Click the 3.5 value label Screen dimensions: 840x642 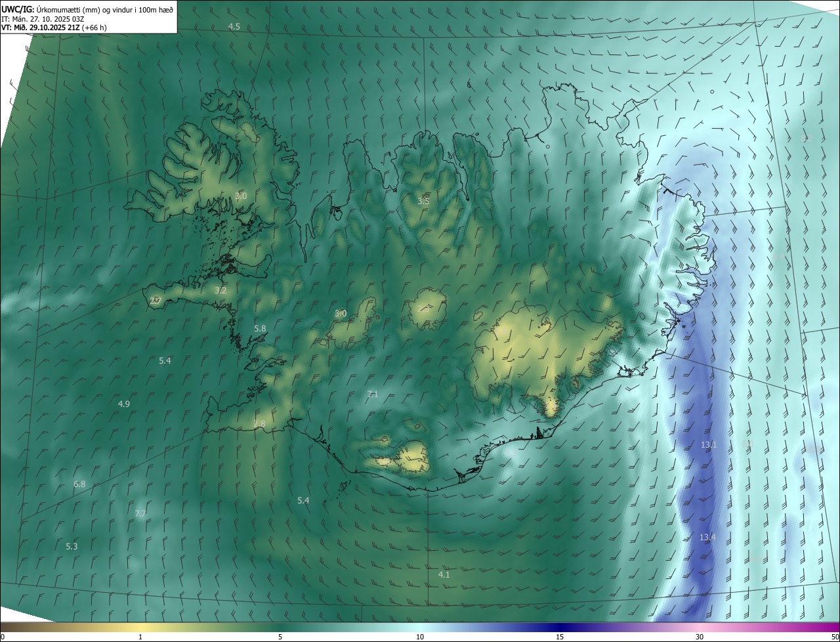tap(423, 201)
